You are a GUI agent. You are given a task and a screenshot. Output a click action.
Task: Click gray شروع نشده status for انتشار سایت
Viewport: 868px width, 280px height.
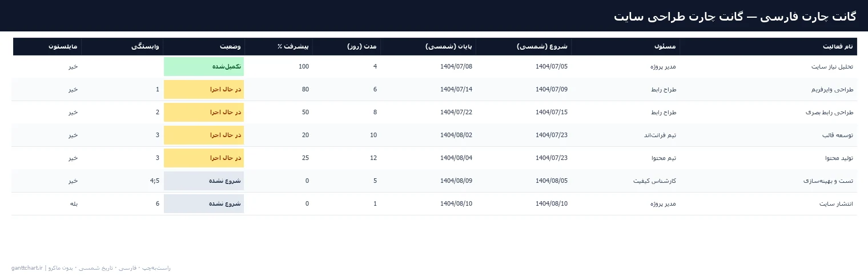click(204, 204)
